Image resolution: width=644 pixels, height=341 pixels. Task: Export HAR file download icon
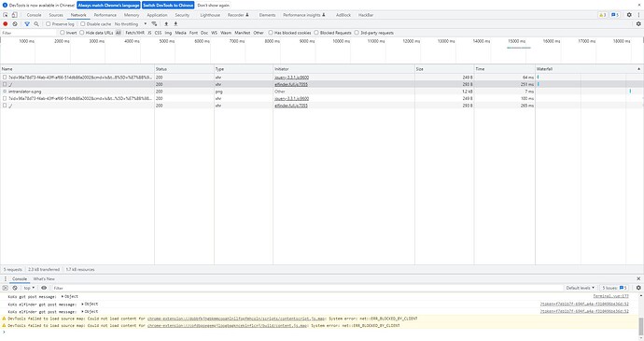click(175, 24)
